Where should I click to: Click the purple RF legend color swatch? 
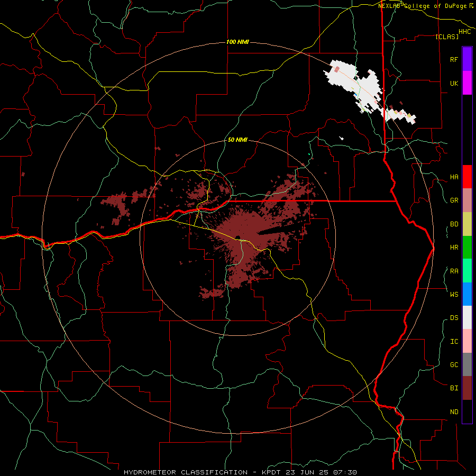467,59
